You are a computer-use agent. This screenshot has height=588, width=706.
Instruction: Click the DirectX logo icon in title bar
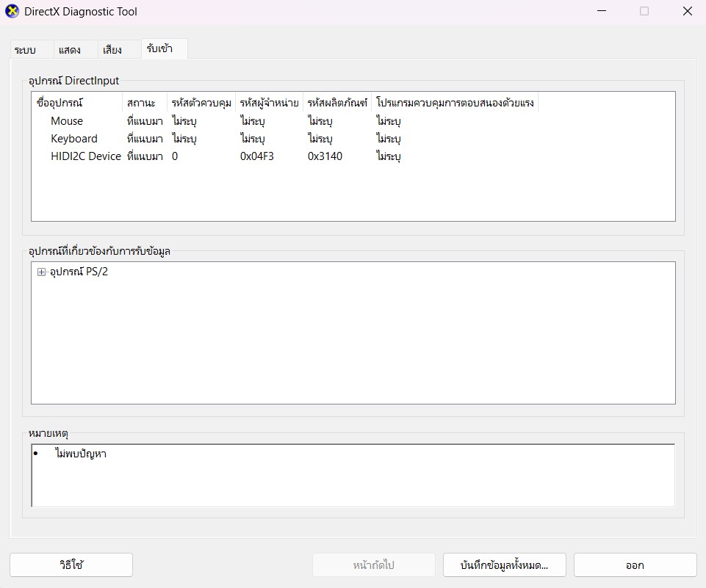[12, 12]
